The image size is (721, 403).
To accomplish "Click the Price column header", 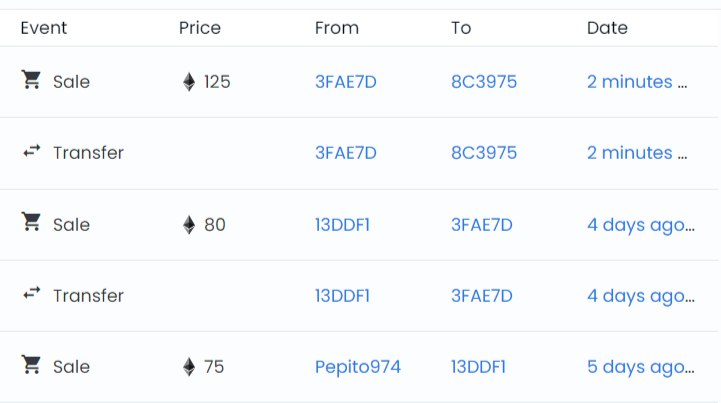I will pyautogui.click(x=200, y=28).
